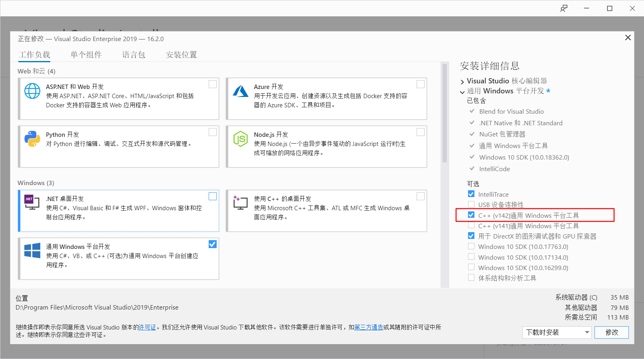Tick the Node.js development workload checkbox

[x=421, y=132]
